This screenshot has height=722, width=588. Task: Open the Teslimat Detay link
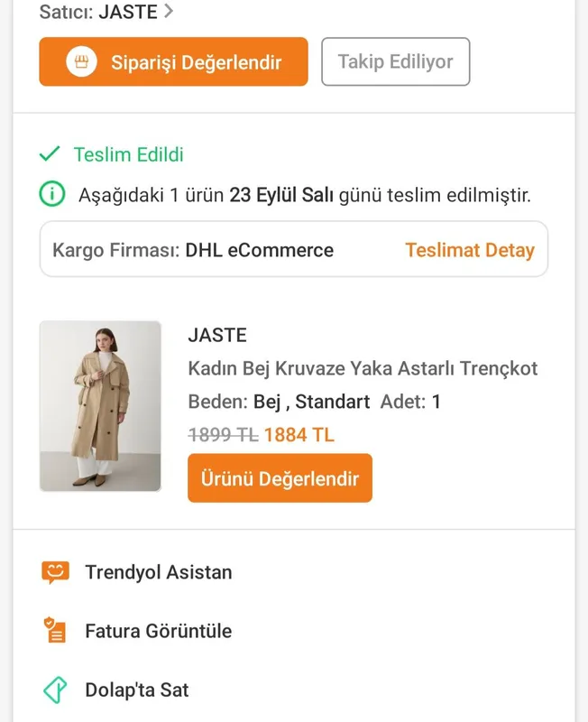coord(470,251)
